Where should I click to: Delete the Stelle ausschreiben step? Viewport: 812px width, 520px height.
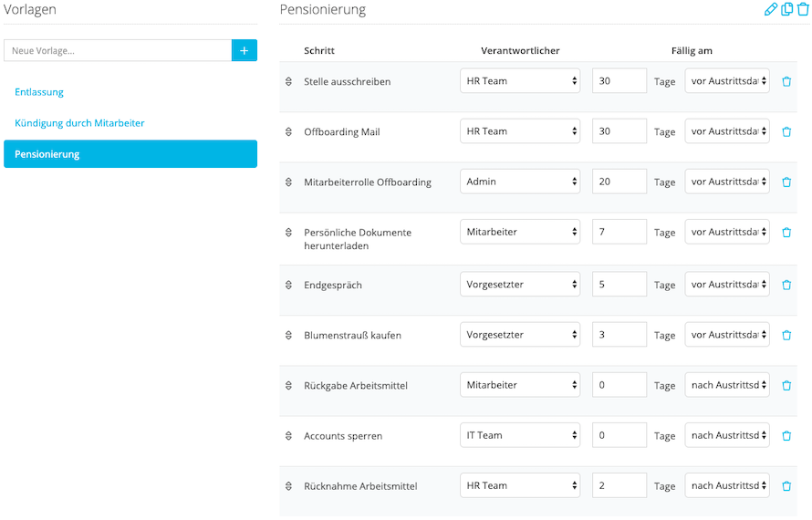coord(786,81)
